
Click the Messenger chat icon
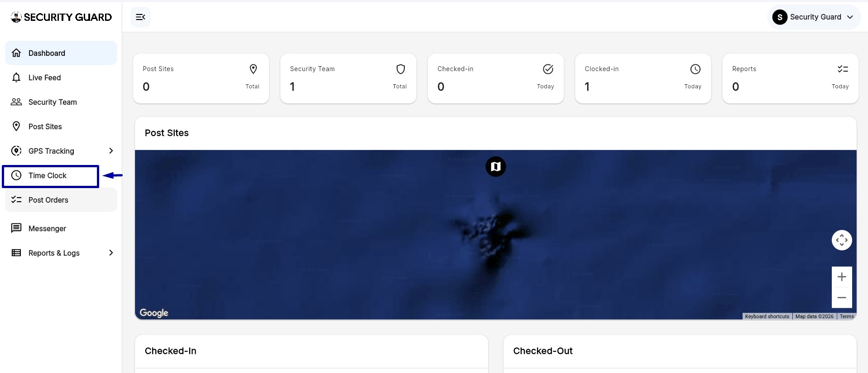[x=16, y=228]
